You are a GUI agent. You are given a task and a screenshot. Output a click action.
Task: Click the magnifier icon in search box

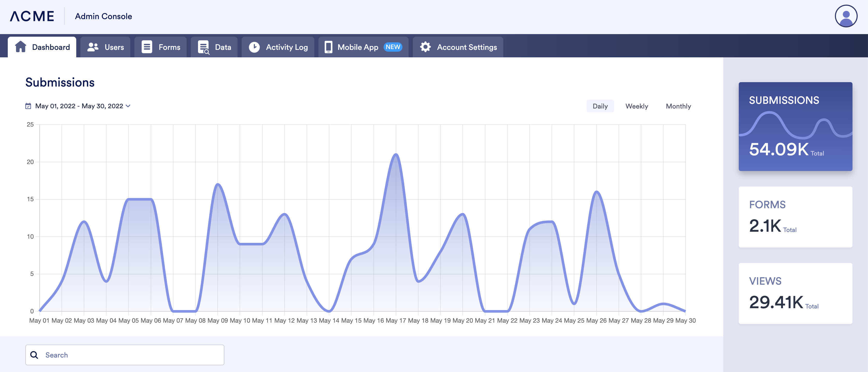click(34, 355)
